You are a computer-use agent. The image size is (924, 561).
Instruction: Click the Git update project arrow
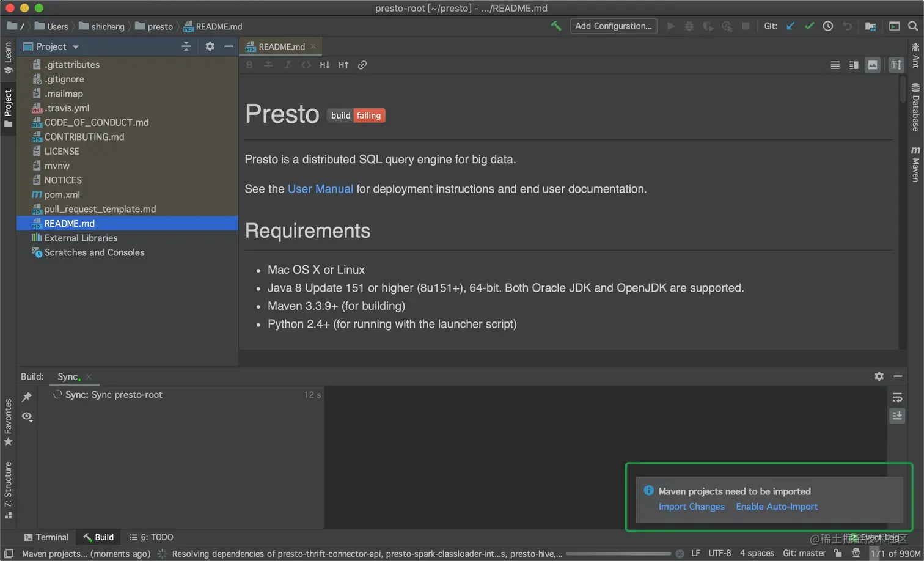(x=791, y=26)
